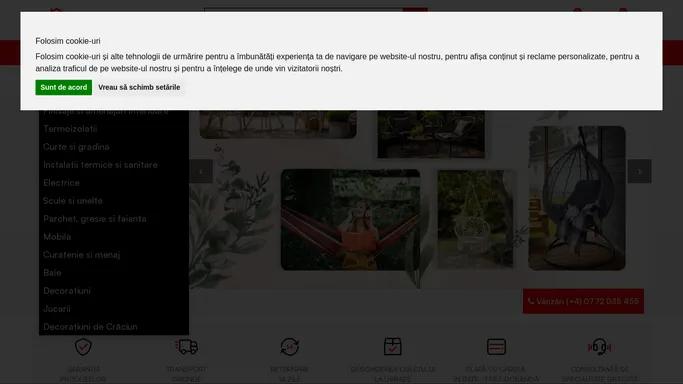683x384 pixels.
Task: Select the Baie category
Action: [52, 273]
